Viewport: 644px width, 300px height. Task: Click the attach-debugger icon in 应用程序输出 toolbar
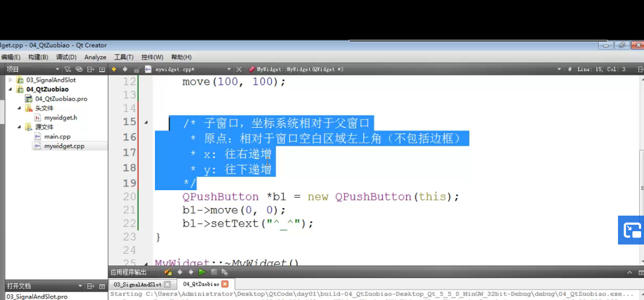(168, 272)
